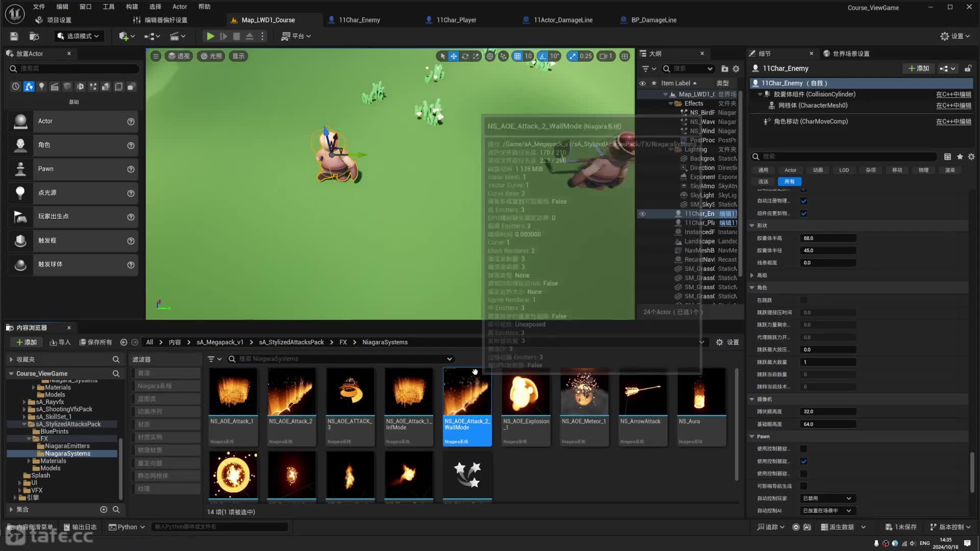Image resolution: width=980 pixels, height=551 pixels.
Task: Click the 胶囊体半高 value field
Action: coord(828,238)
